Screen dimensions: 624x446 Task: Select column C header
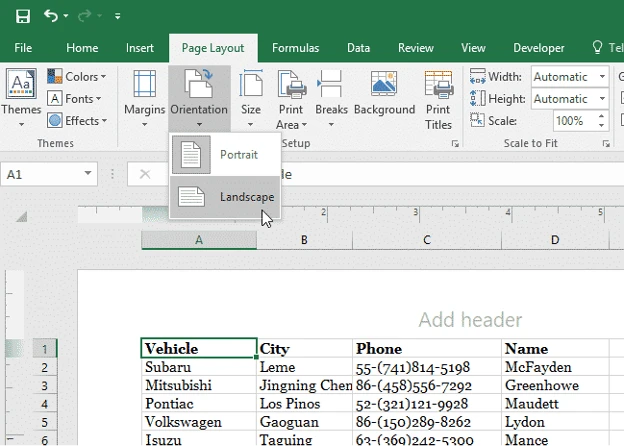[427, 240]
